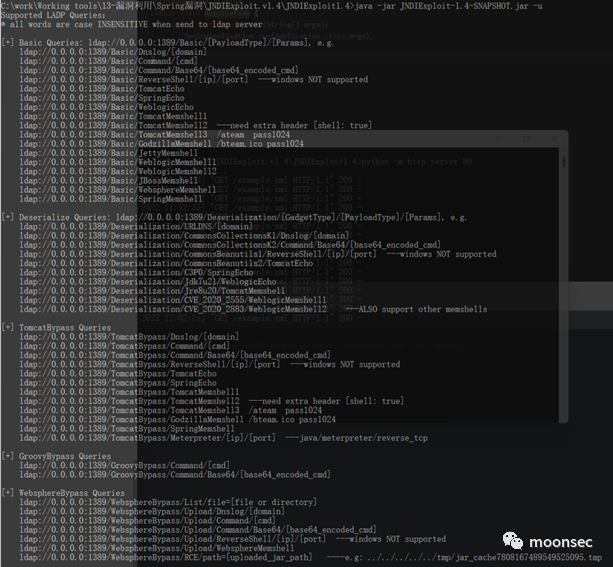The height and width of the screenshot is (567, 613).
Task: Click the 'Deserialization/CVE_2020_2555/WeblogicMemshell1' line
Action: coord(173,300)
